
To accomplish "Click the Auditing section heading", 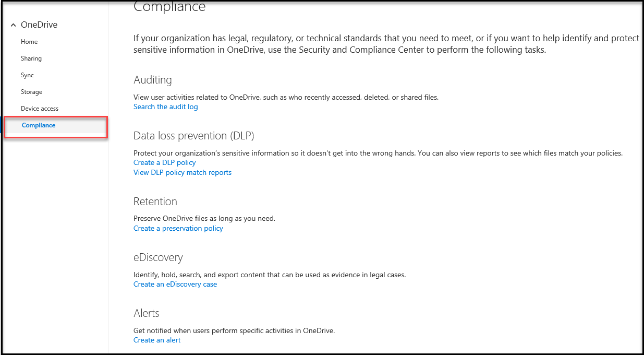I will click(x=153, y=80).
